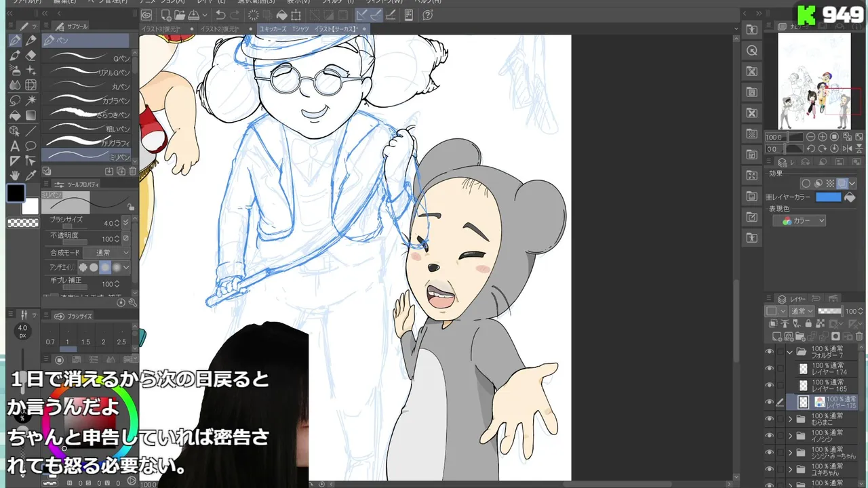
Task: Click Undo in the command bar
Action: [x=220, y=15]
